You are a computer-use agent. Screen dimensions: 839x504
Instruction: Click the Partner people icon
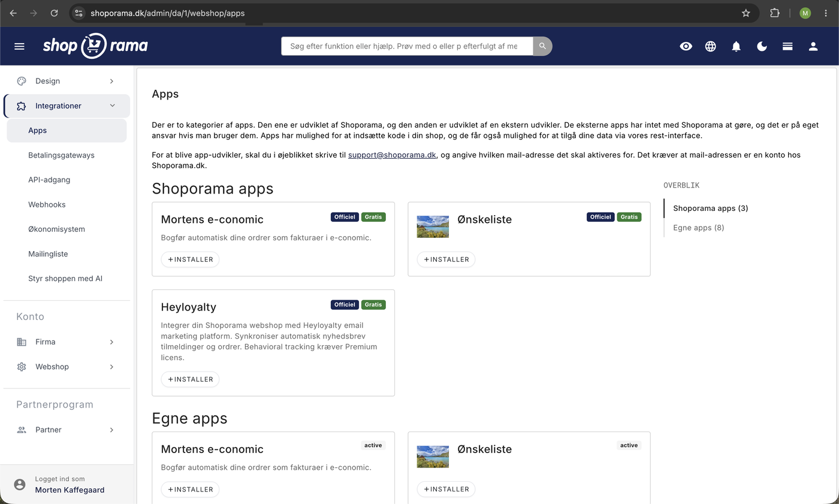(x=22, y=430)
